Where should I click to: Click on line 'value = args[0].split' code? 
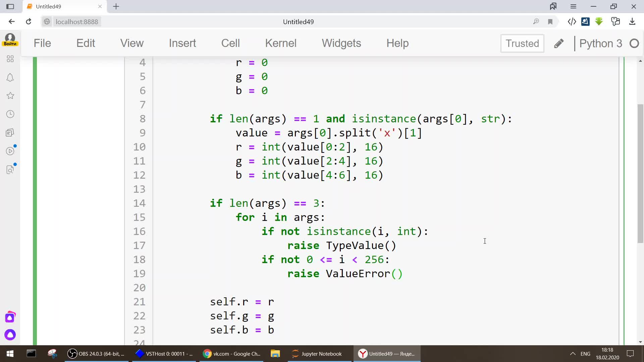[329, 133]
